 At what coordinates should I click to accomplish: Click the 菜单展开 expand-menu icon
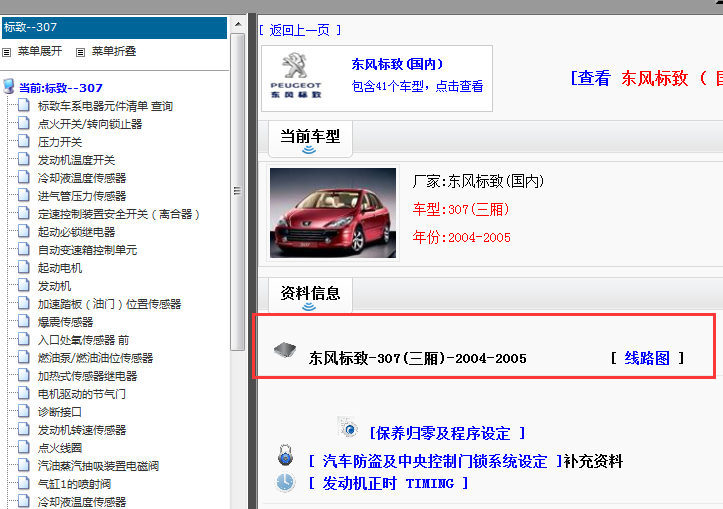coord(6,52)
